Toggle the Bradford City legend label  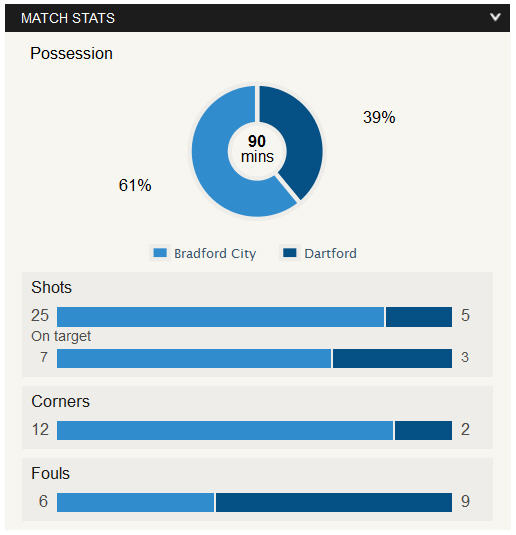point(215,254)
